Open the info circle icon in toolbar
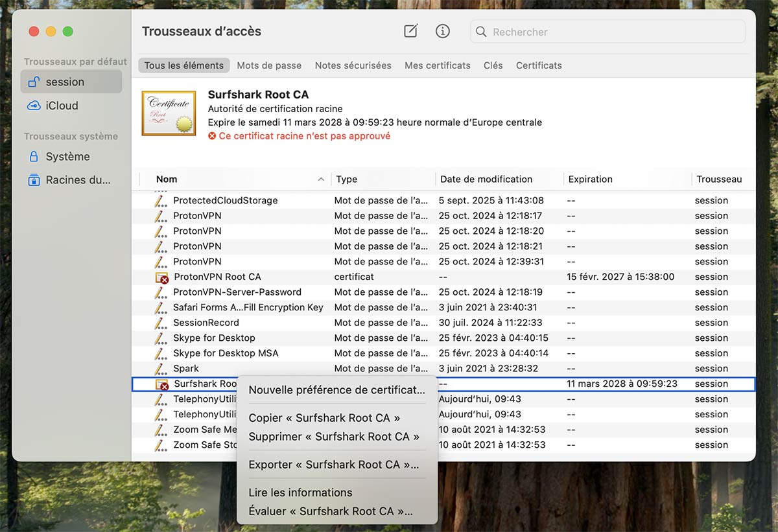 coord(443,31)
